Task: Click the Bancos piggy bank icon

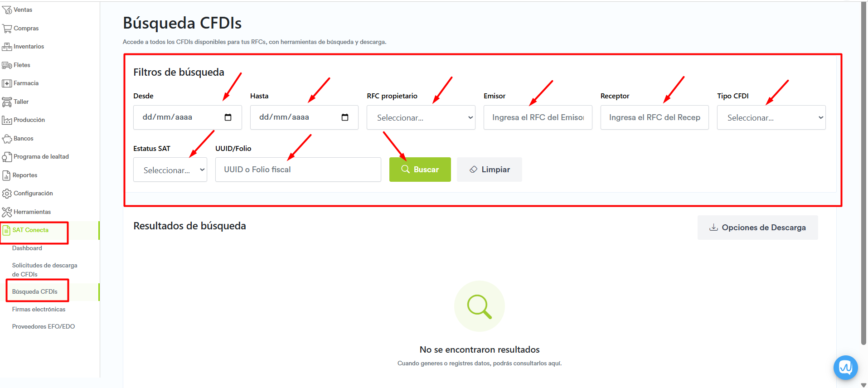Action: point(7,139)
